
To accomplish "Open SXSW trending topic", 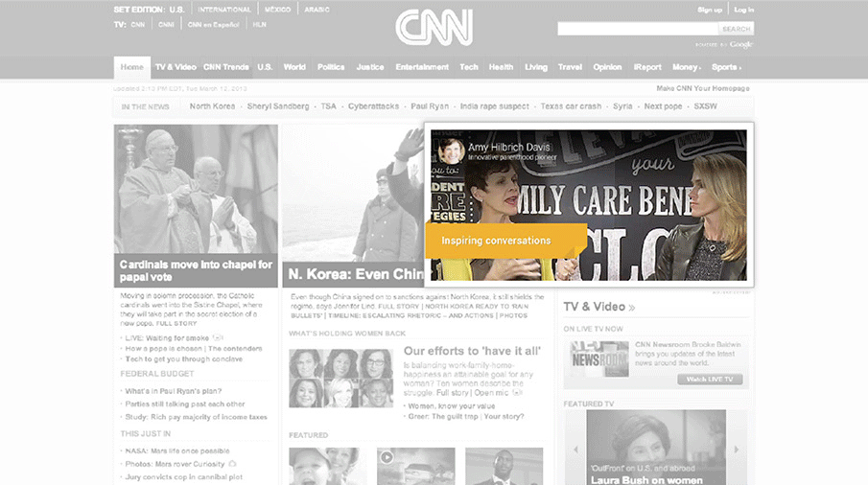I will point(705,106).
